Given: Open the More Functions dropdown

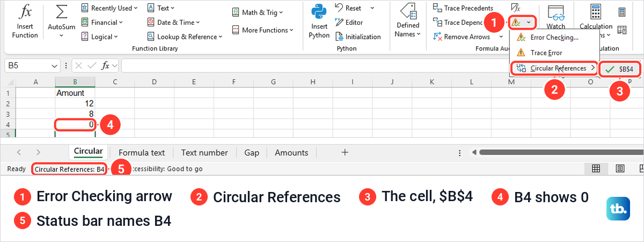Looking at the screenshot, I should point(262,30).
